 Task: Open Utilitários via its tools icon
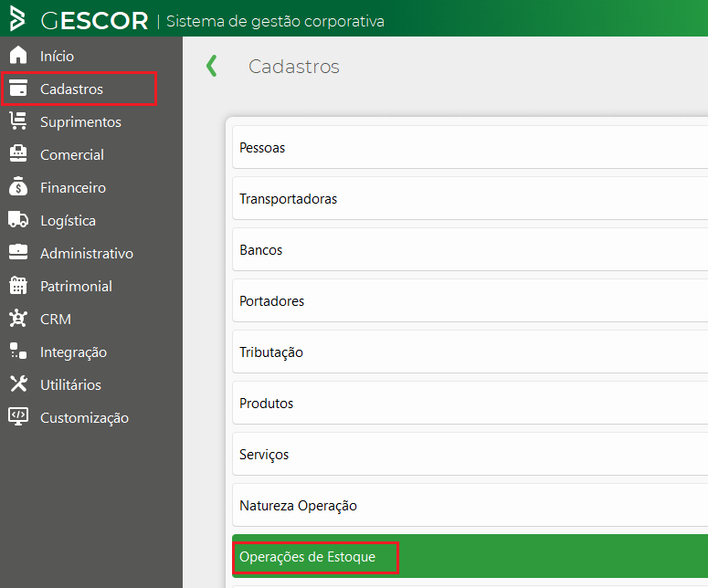click(18, 383)
